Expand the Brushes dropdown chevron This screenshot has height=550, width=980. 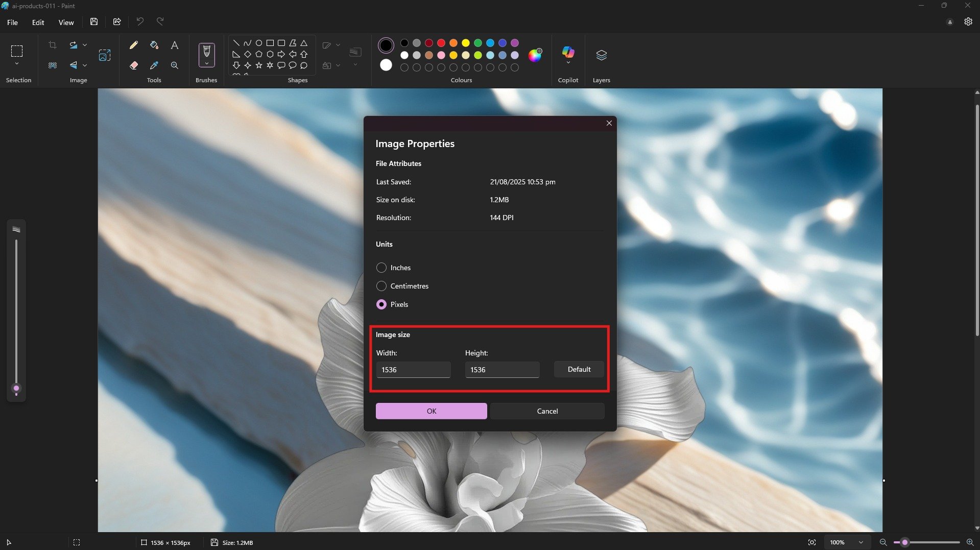(207, 63)
